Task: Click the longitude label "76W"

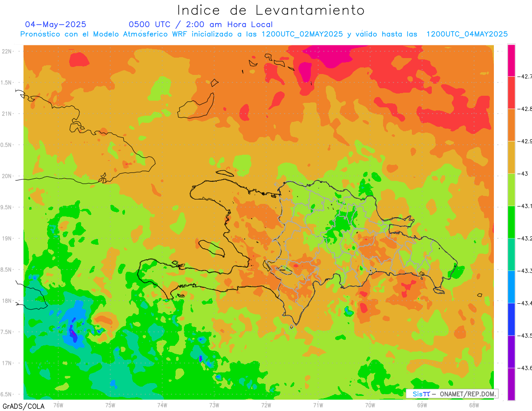Action: coord(58,405)
